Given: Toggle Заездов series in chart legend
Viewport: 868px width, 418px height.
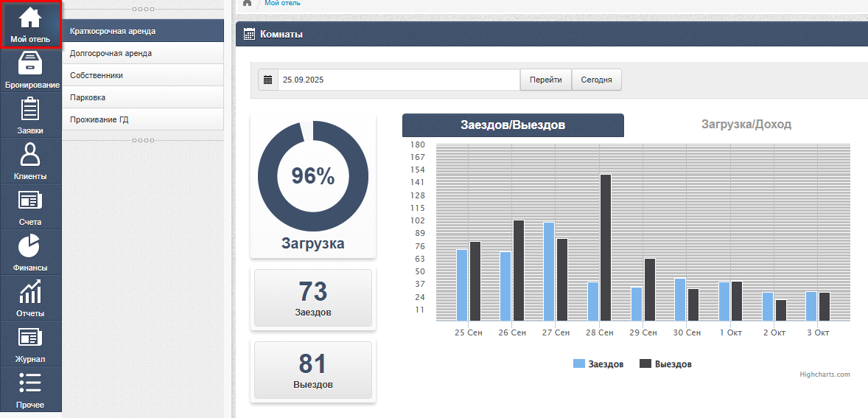Looking at the screenshot, I should point(598,364).
